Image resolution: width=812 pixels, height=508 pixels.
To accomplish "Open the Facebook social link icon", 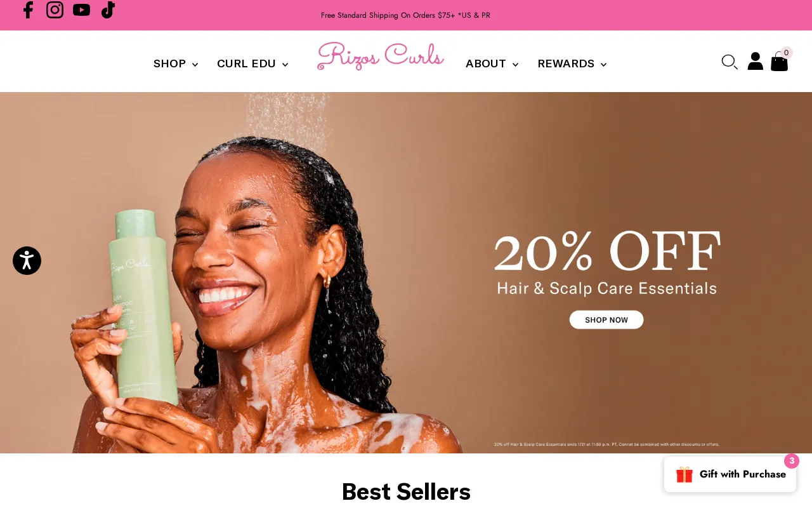I will (x=28, y=10).
